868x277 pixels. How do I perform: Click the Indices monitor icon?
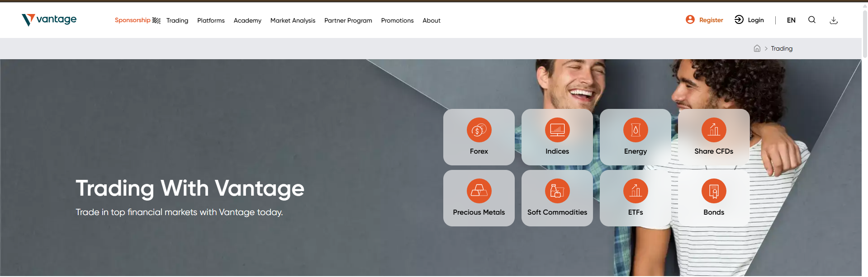(557, 130)
